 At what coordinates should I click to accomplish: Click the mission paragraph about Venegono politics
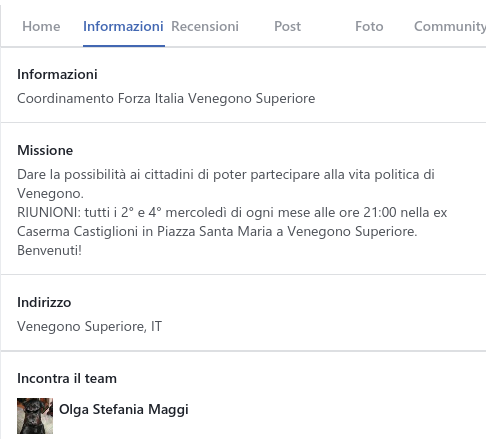(226, 184)
